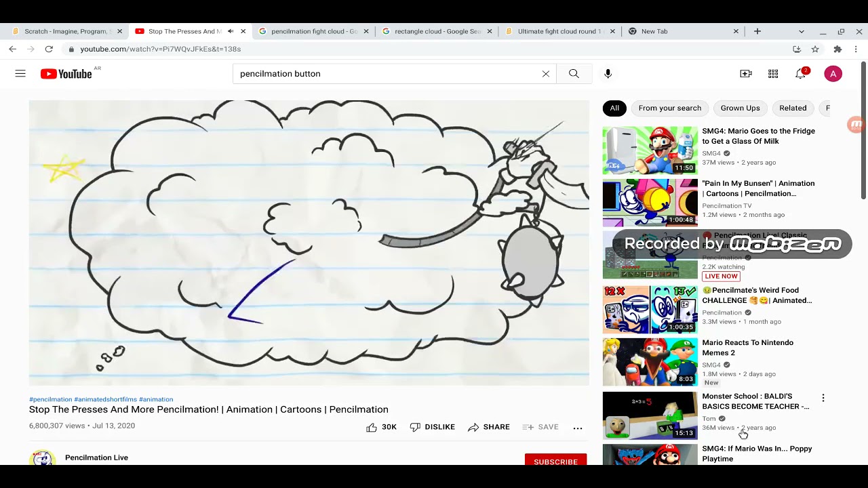Close the Scratch tab
Screen dimensions: 868x488
(120, 31)
